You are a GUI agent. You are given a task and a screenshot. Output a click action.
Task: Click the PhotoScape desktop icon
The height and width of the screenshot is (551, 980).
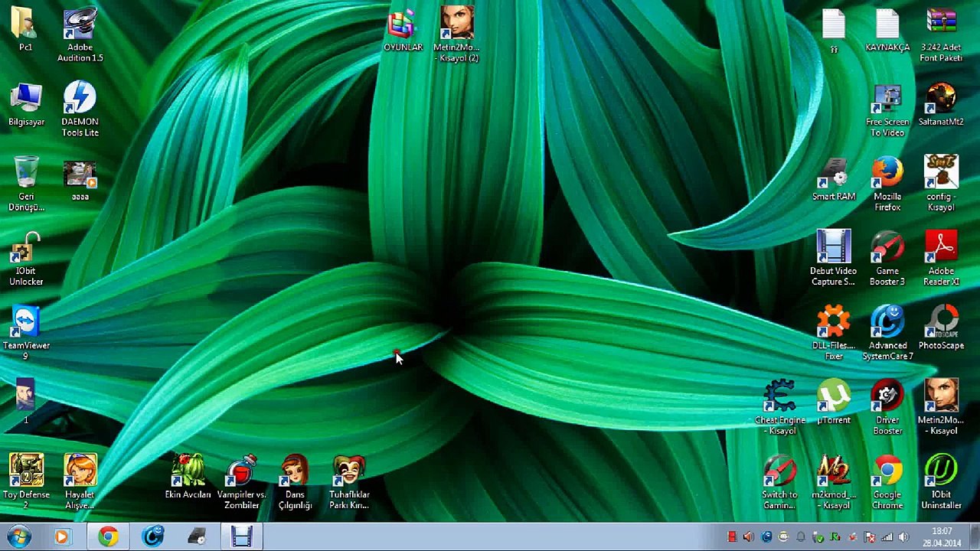[940, 324]
